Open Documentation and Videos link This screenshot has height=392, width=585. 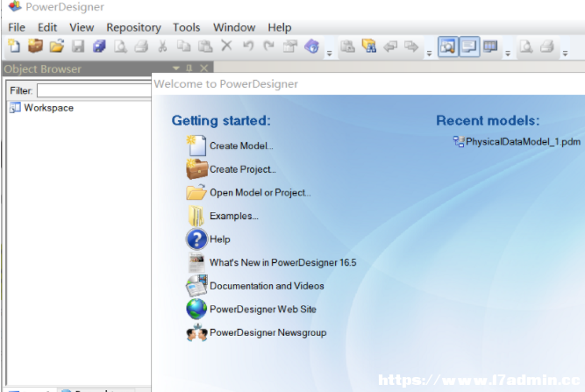267,286
